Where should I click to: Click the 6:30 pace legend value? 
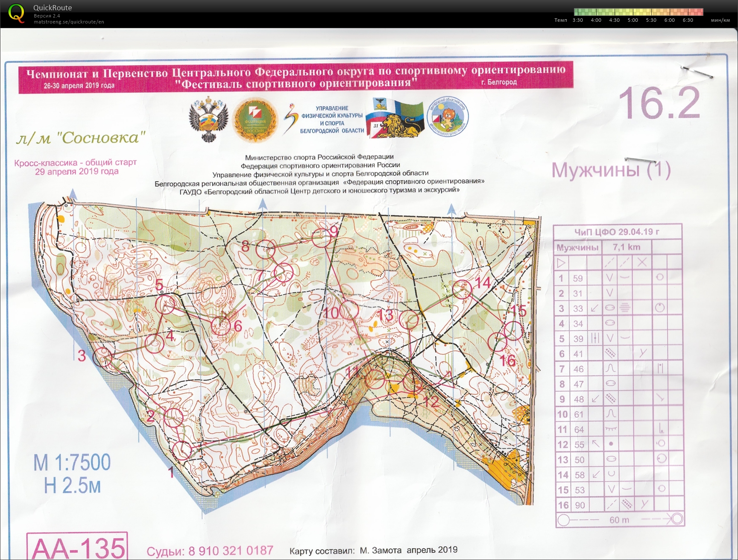click(688, 20)
